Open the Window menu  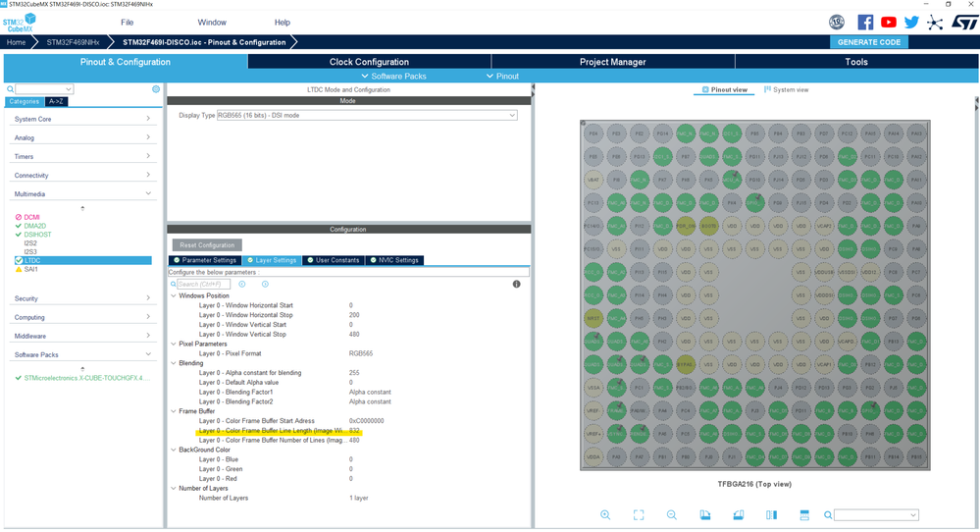pos(212,23)
